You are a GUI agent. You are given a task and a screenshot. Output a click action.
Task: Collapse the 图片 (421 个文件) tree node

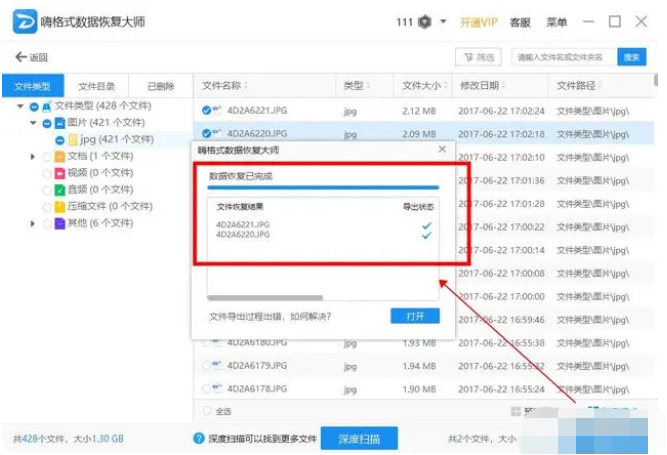(x=33, y=123)
